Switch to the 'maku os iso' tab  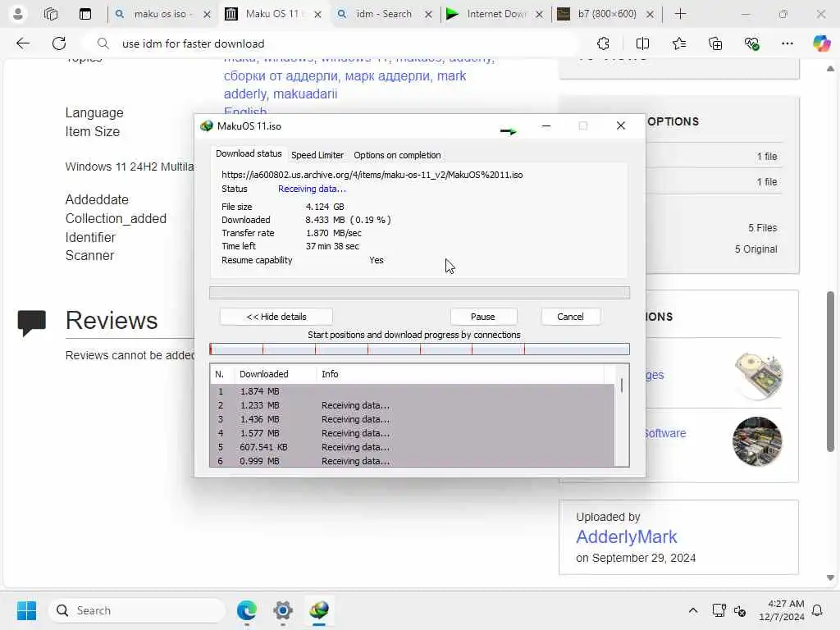pyautogui.click(x=162, y=14)
